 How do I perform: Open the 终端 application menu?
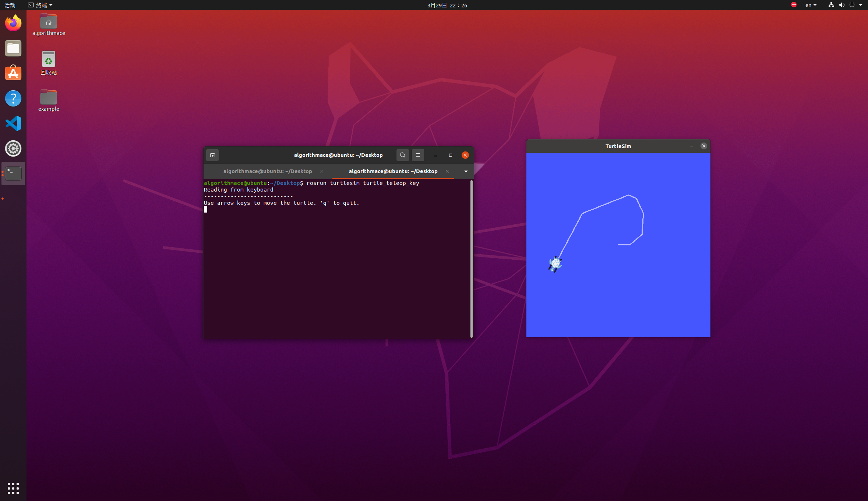pos(40,5)
